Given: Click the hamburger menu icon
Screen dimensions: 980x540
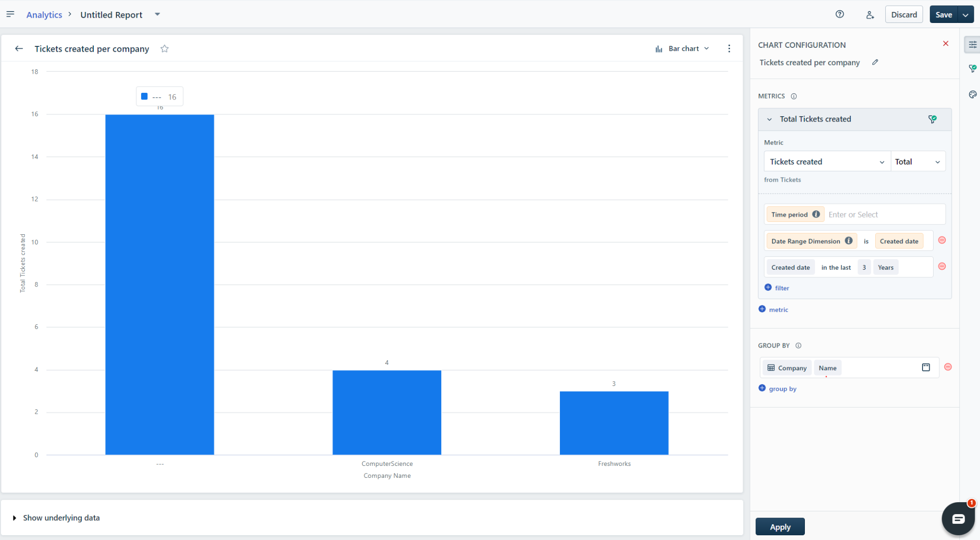Looking at the screenshot, I should pos(10,14).
